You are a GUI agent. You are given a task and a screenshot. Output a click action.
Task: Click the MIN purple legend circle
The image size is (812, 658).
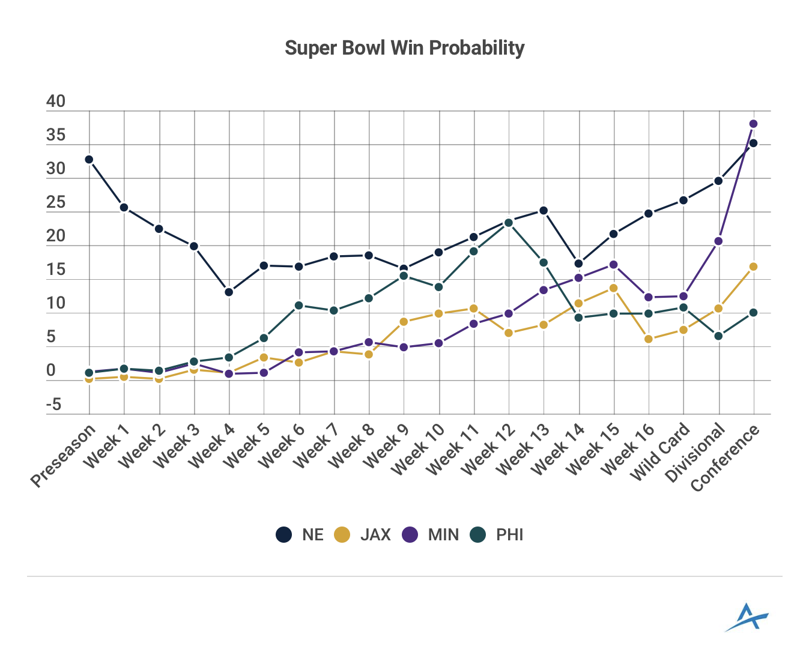click(x=410, y=534)
